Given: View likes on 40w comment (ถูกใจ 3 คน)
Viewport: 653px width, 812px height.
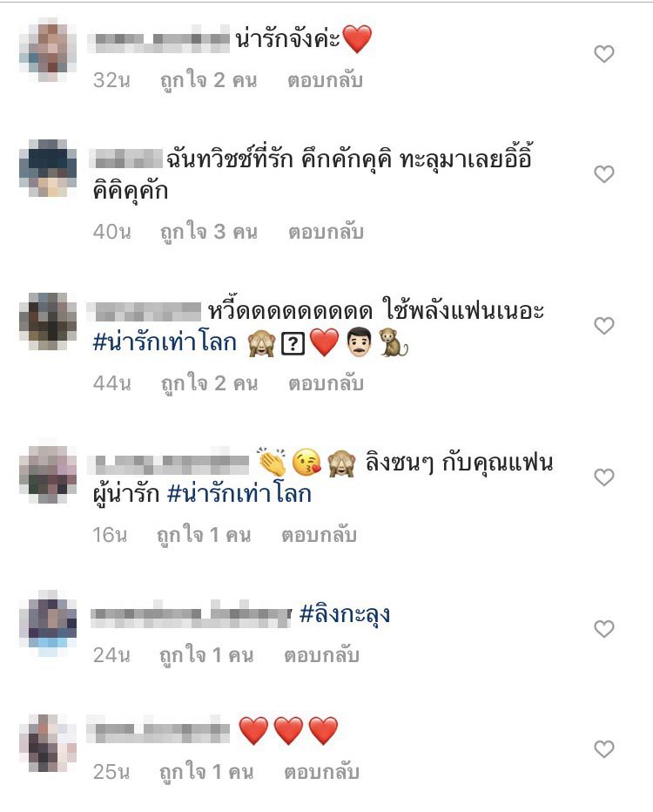Looking at the screenshot, I should pos(209,233).
